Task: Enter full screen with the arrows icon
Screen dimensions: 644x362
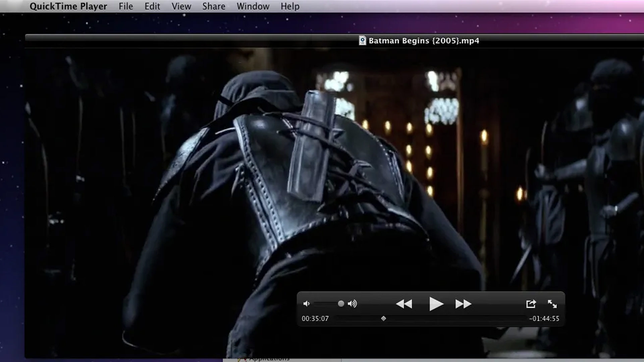Action: 552,304
